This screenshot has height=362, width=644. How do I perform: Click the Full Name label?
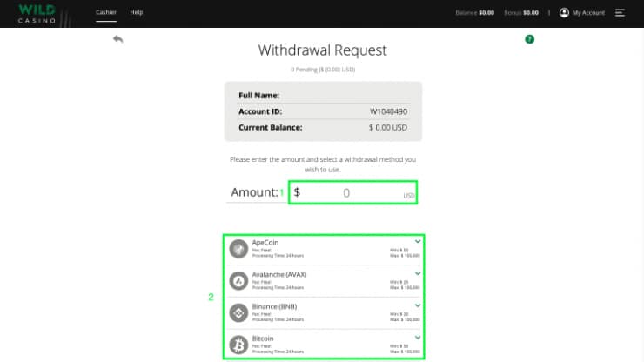coord(258,96)
